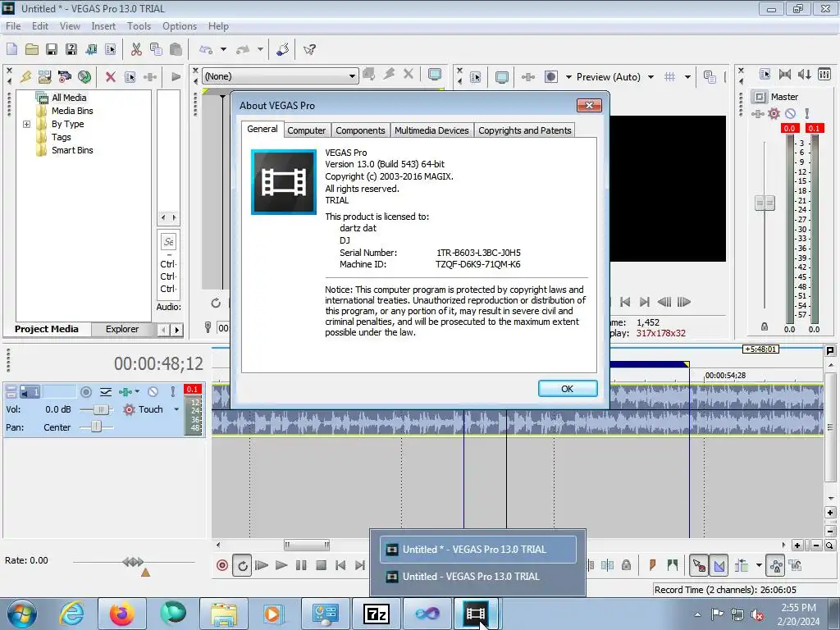Click the red X remove media icon
This screenshot has height=630, width=840.
pyautogui.click(x=111, y=76)
